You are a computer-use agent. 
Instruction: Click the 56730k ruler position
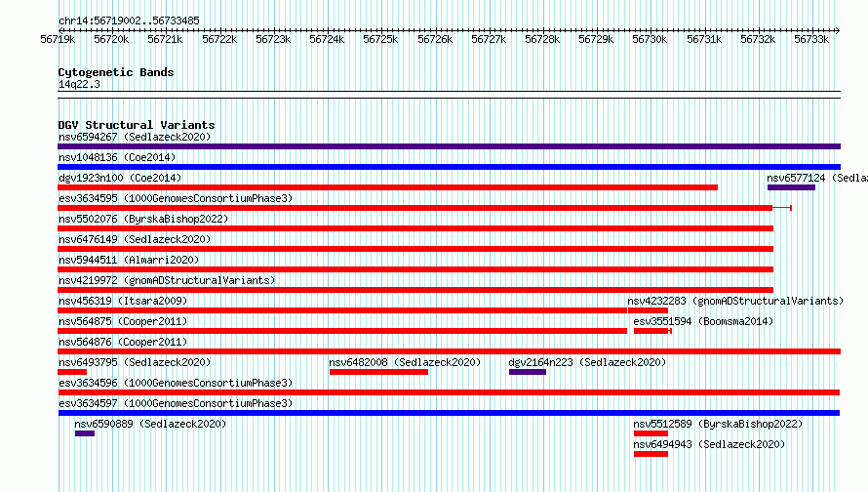[x=650, y=39]
